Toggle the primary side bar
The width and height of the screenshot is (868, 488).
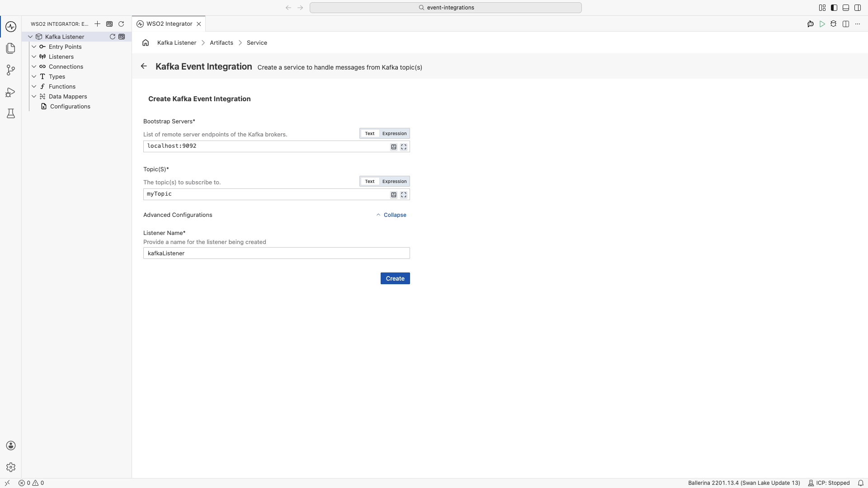pos(834,8)
